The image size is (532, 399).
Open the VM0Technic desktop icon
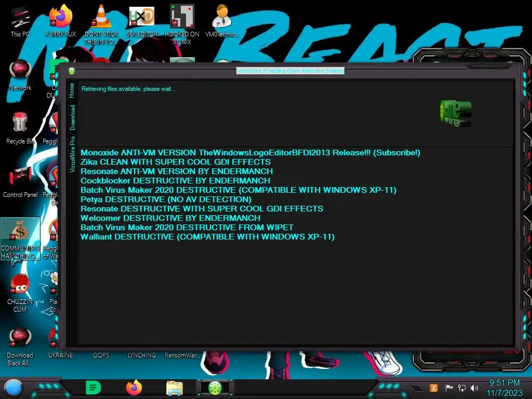click(222, 21)
